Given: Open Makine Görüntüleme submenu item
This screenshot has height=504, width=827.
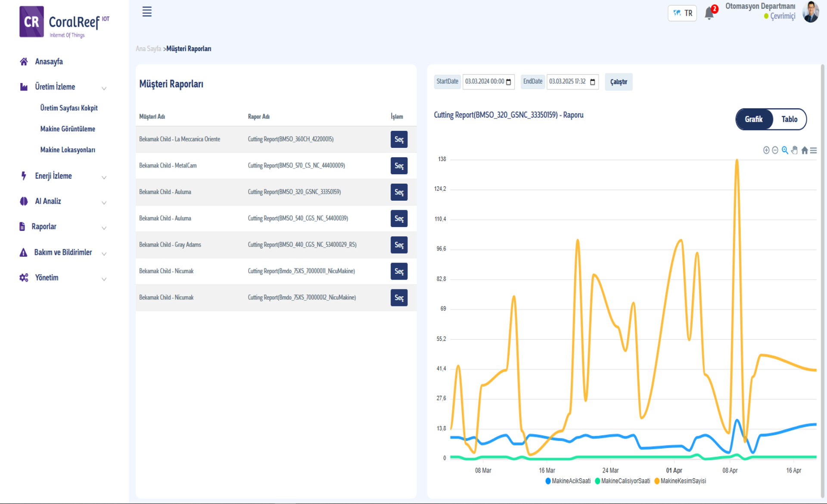Looking at the screenshot, I should click(x=68, y=129).
